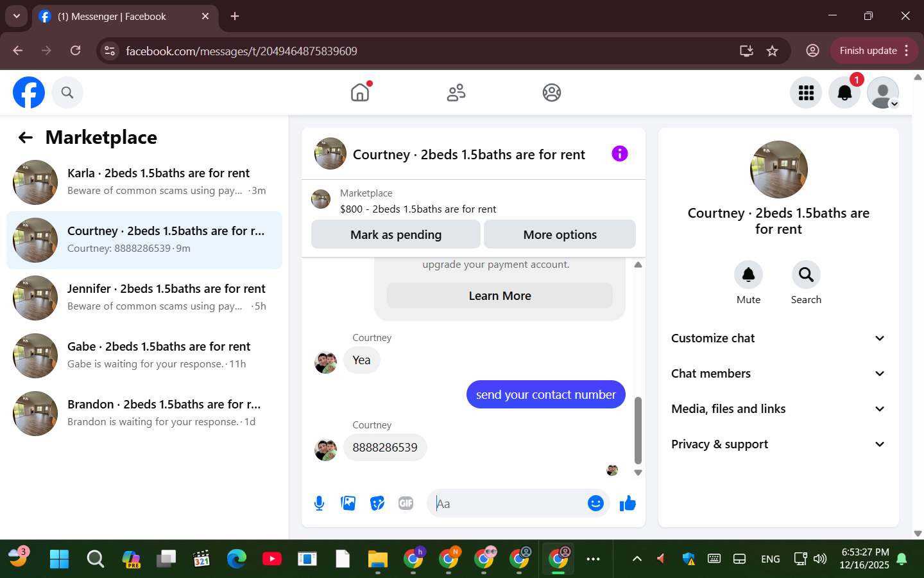Open Gabe's rental conversation

144,356
